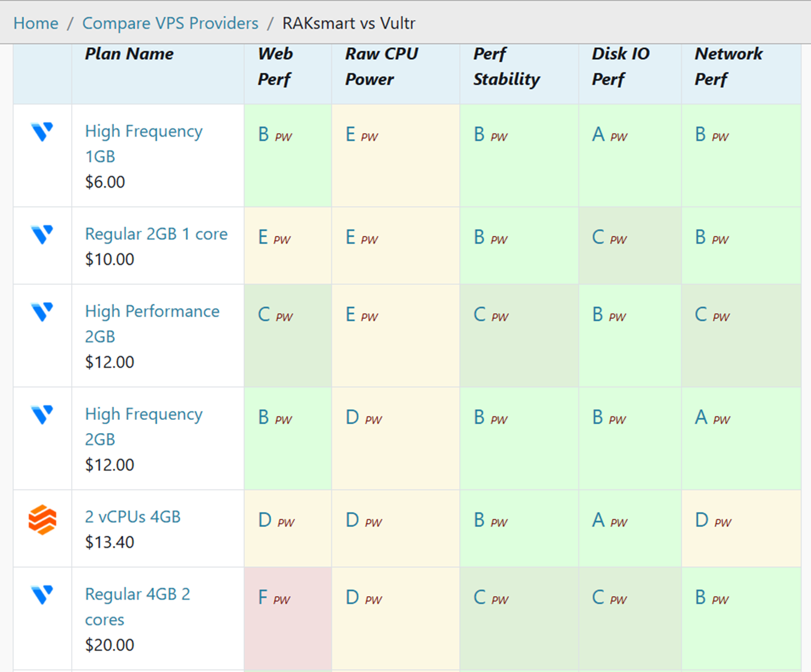The width and height of the screenshot is (811, 672).
Task: Click the Raw CPU Power column header
Action: [382, 66]
